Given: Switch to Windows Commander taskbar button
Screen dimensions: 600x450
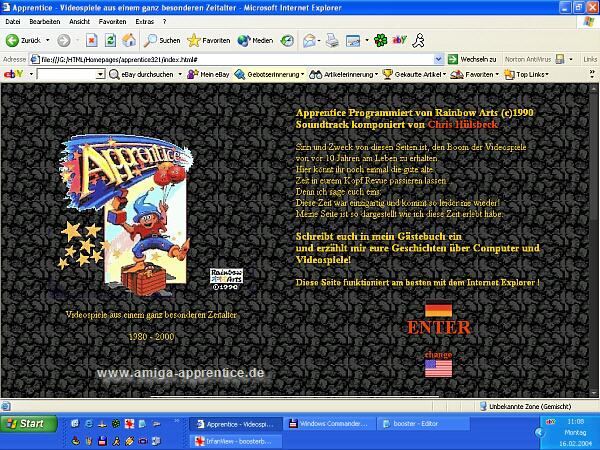Looking at the screenshot, I should pyautogui.click(x=329, y=424).
